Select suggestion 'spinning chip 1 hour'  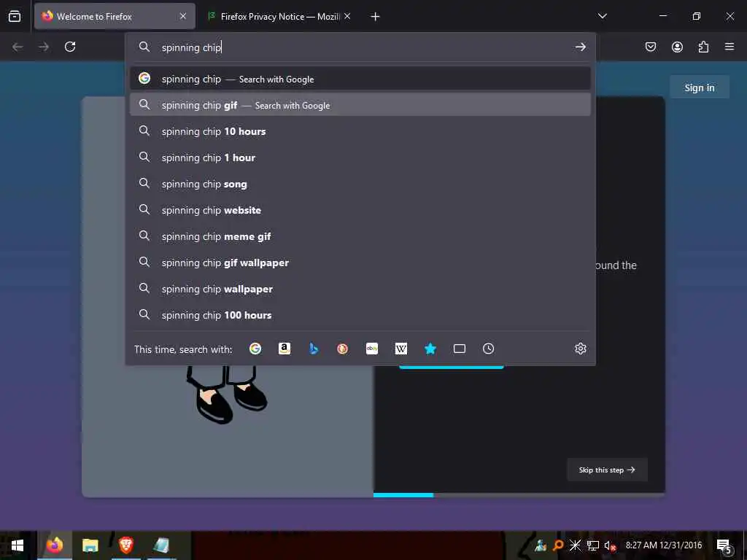coord(360,157)
